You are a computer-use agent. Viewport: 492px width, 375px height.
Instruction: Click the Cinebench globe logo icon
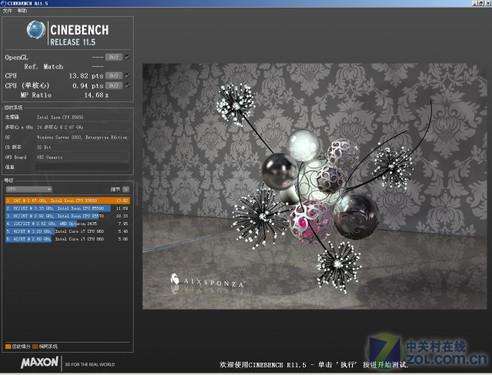pos(36,30)
